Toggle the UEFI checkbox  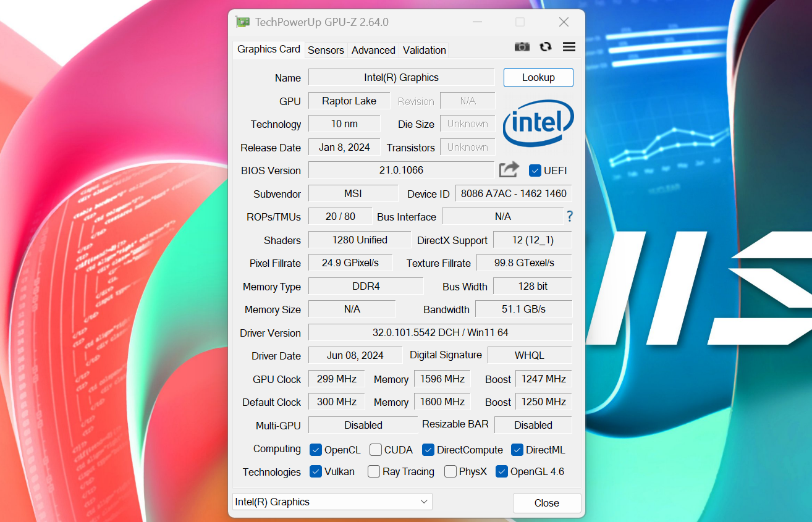(x=535, y=170)
